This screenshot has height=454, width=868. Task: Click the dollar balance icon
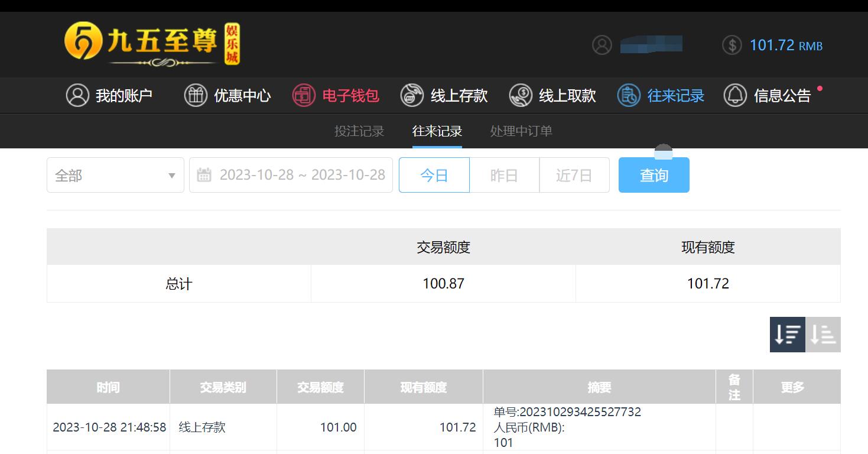pos(732,45)
